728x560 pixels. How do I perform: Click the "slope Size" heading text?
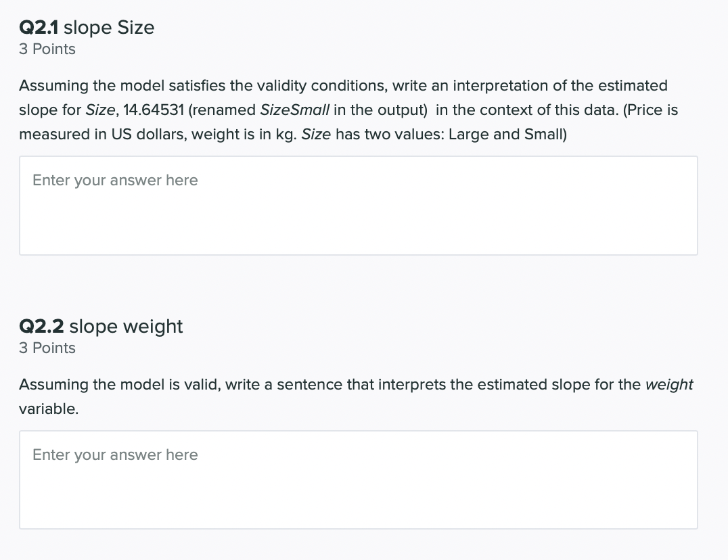[x=112, y=28]
